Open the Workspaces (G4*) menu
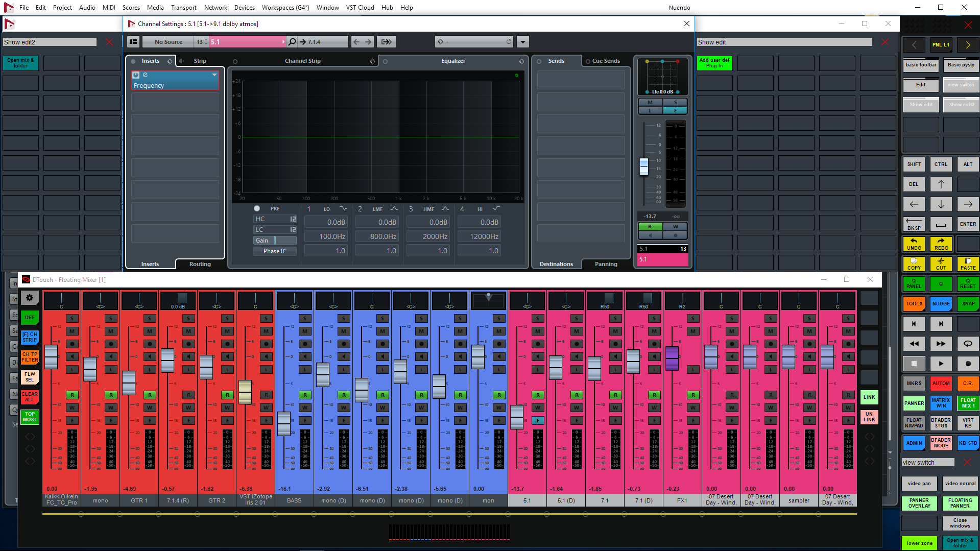980x551 pixels. (285, 8)
